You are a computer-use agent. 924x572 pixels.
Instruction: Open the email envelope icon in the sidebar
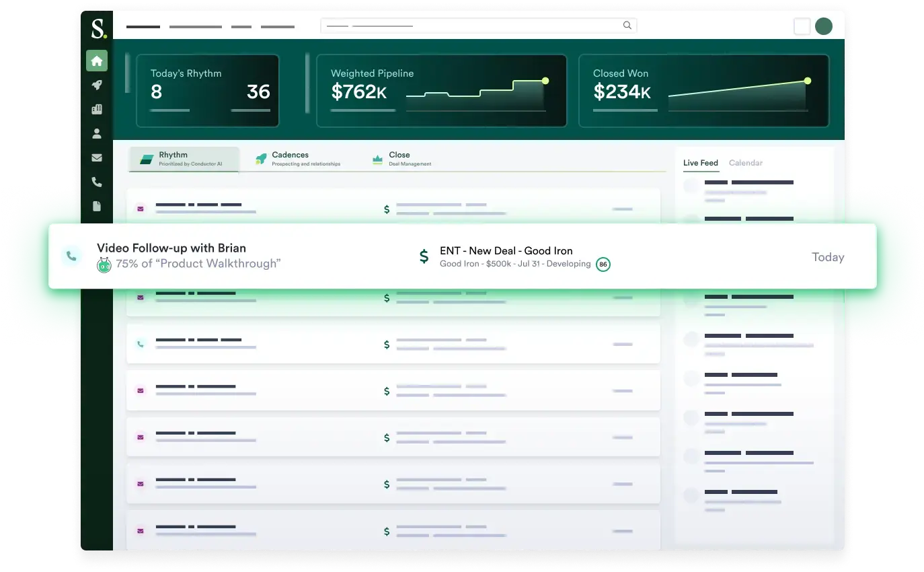(97, 157)
